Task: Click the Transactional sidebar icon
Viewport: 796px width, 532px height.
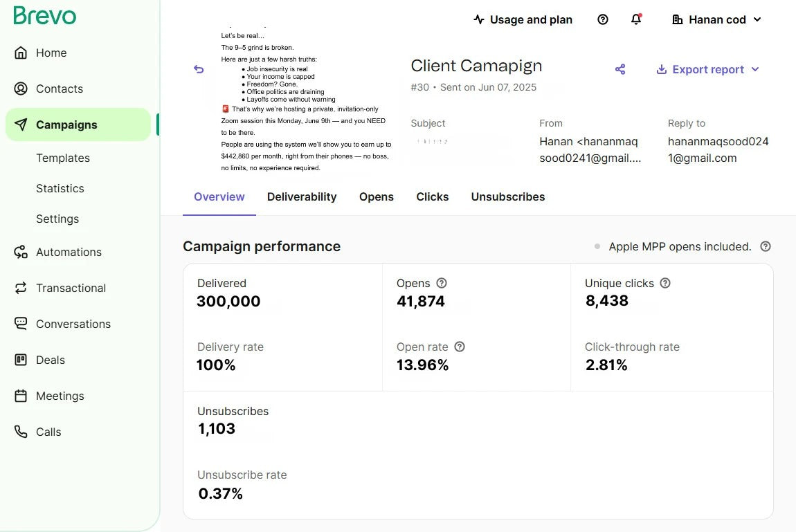Action: point(20,288)
